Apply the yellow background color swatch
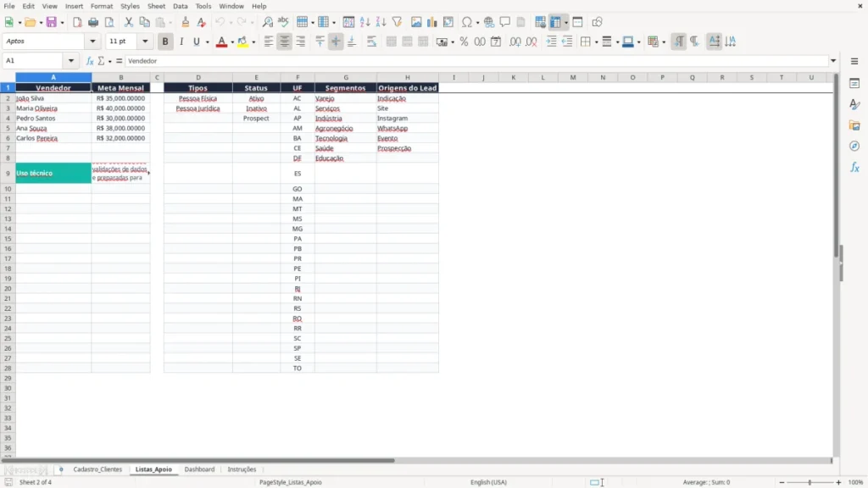The width and height of the screenshot is (868, 488). click(x=242, y=42)
